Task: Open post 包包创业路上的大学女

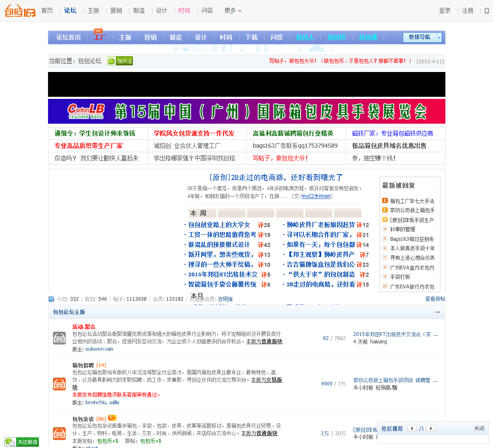Action: click(219, 225)
